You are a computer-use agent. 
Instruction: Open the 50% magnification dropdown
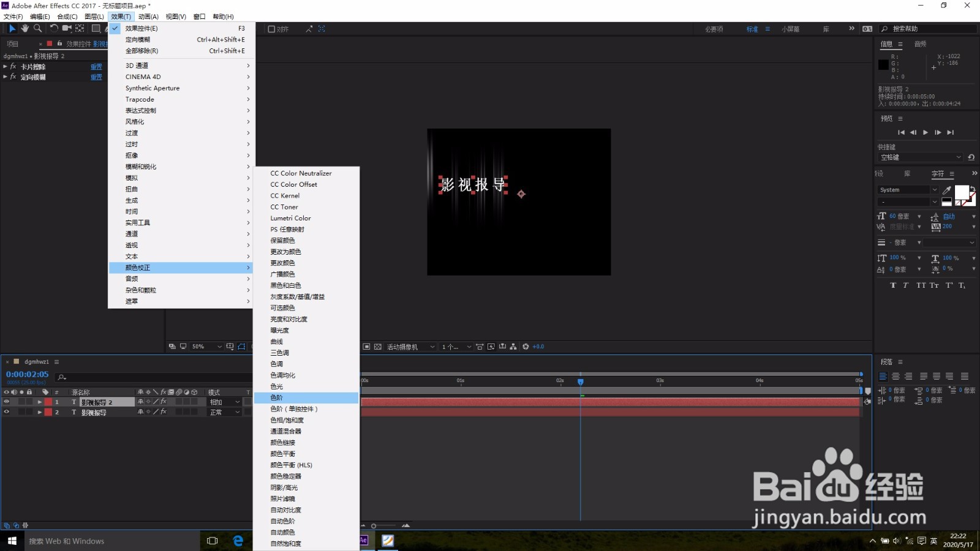(206, 347)
